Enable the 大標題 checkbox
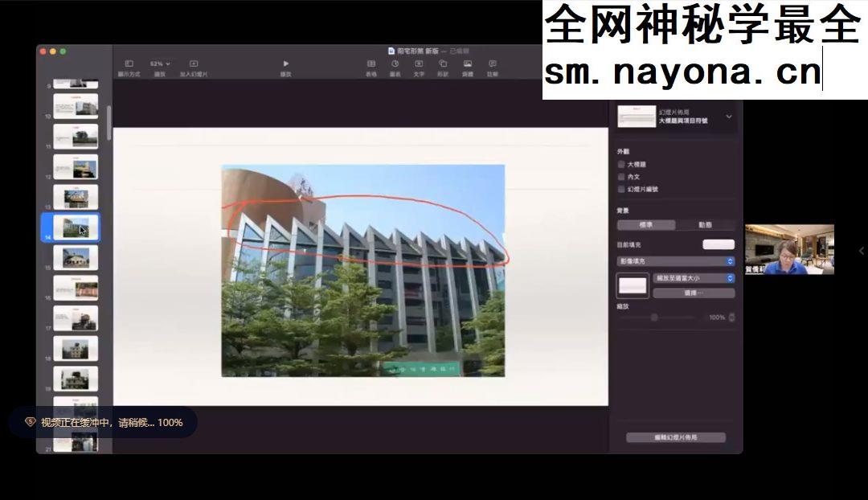This screenshot has height=500, width=868. 621,165
